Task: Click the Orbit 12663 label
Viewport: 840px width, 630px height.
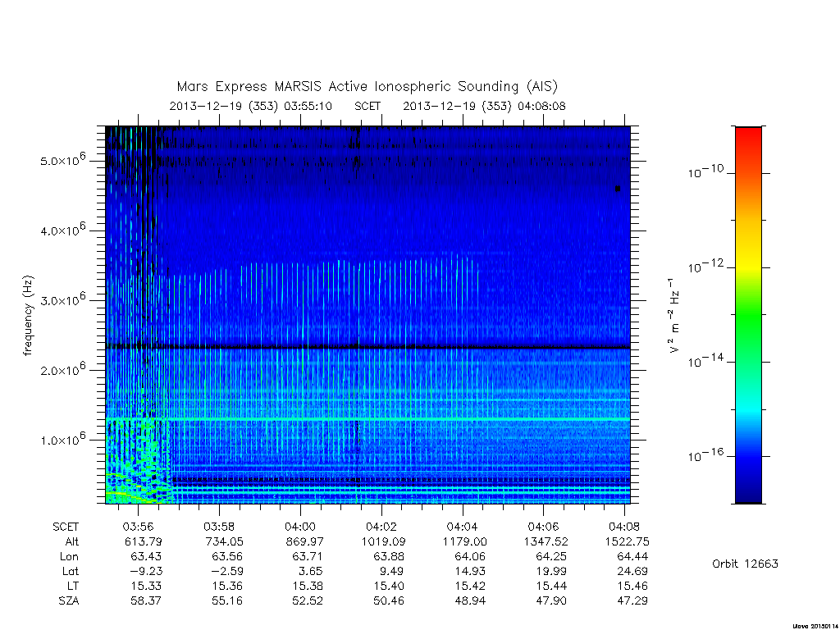Action: (745, 564)
